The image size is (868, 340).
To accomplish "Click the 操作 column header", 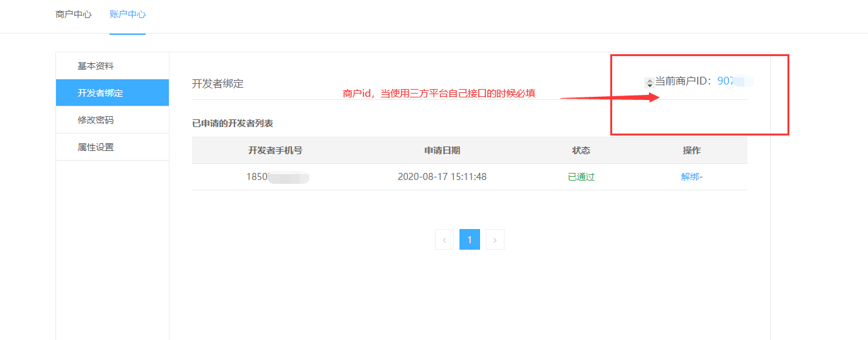I will [691, 150].
